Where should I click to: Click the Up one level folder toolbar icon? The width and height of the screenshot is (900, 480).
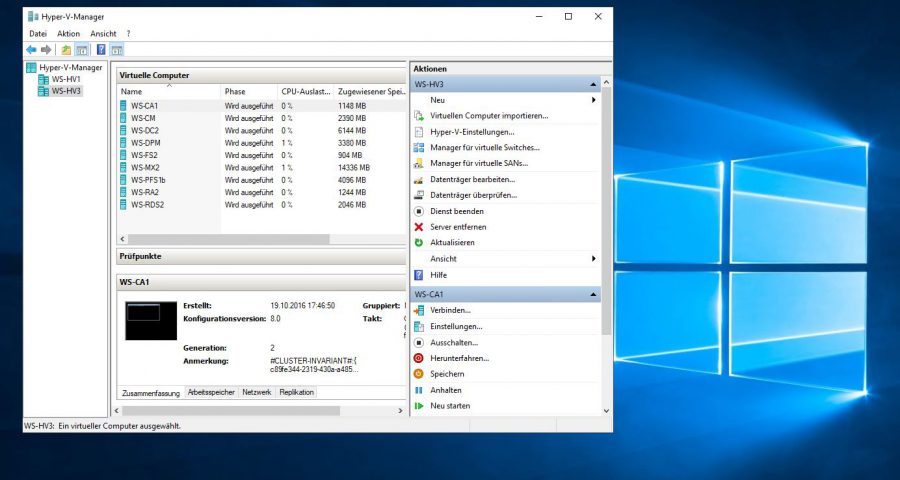pyautogui.click(x=67, y=50)
